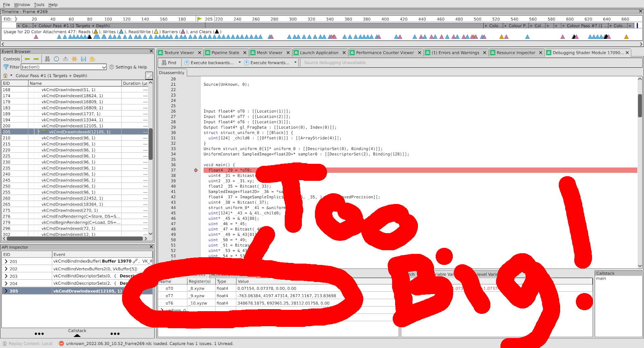Switch to the Errors and Warnings tab

coord(455,53)
